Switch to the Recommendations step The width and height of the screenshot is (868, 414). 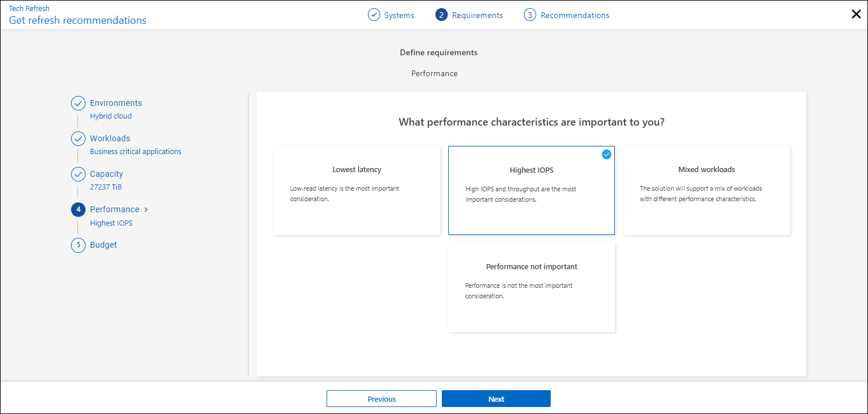tap(574, 15)
